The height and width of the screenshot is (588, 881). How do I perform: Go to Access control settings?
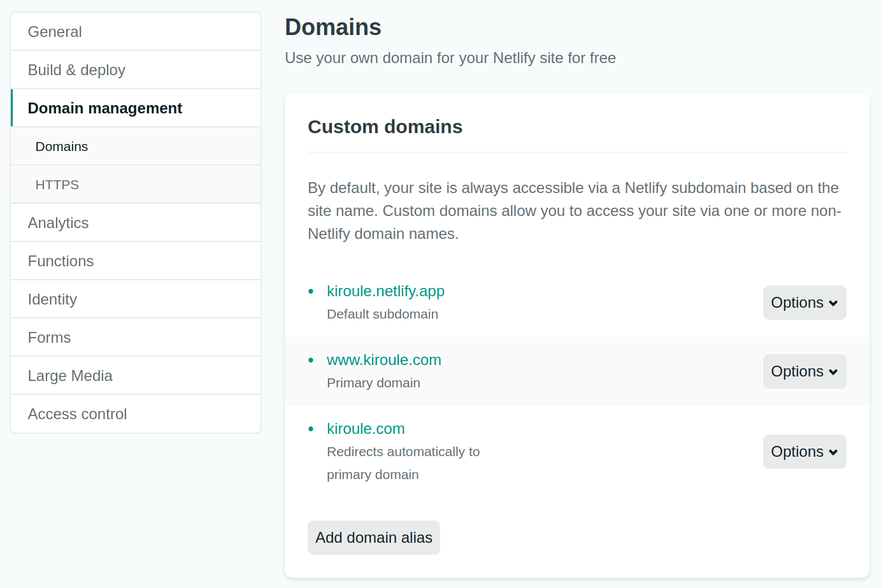pyautogui.click(x=136, y=414)
